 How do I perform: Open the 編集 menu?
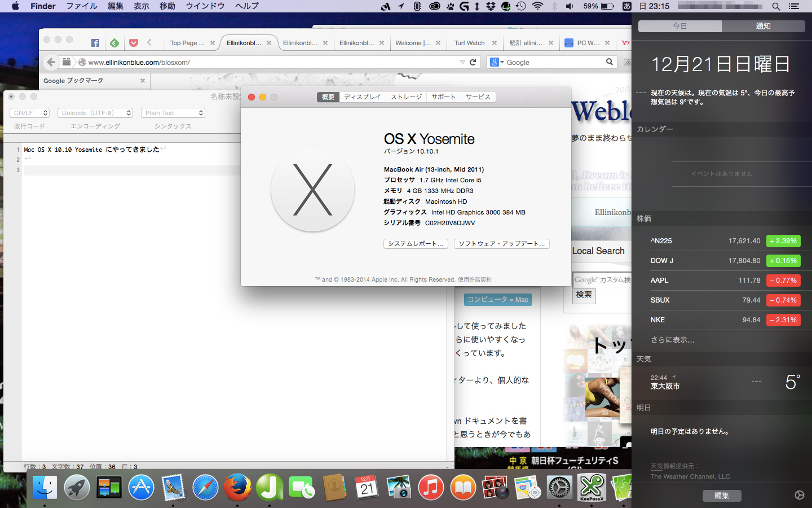(x=116, y=6)
